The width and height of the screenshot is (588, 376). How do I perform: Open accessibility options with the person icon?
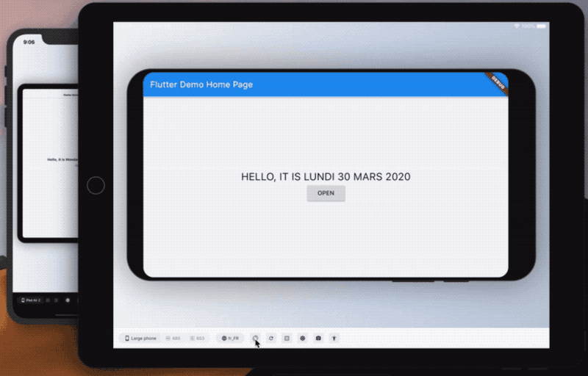click(x=334, y=338)
